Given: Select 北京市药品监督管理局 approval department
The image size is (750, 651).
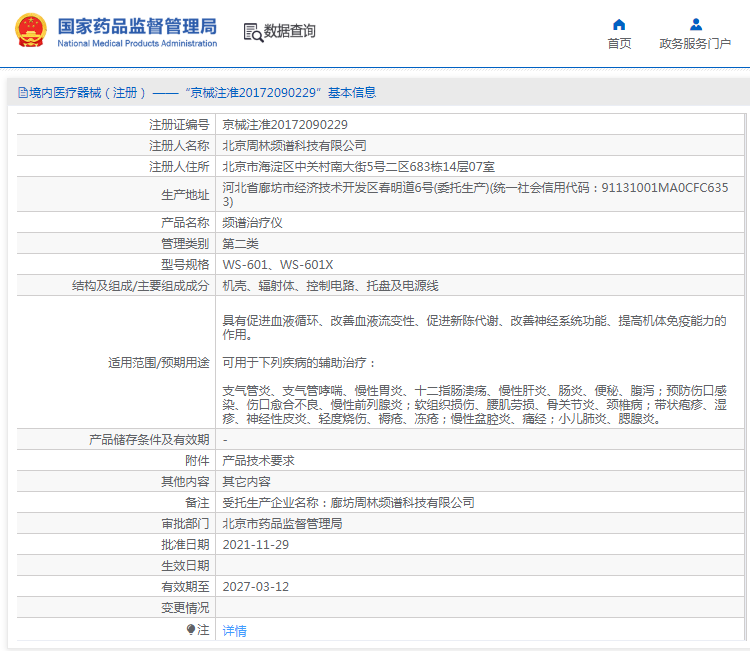Looking at the screenshot, I should tap(282, 524).
